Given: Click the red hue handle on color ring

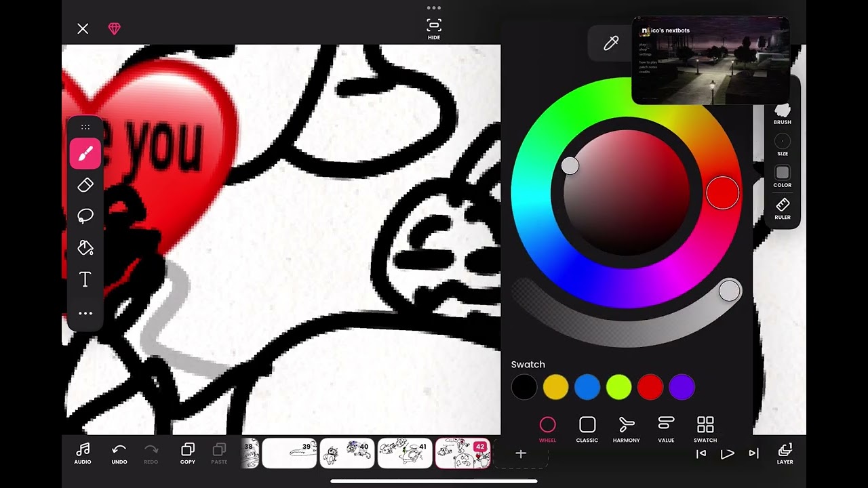Looking at the screenshot, I should (722, 193).
